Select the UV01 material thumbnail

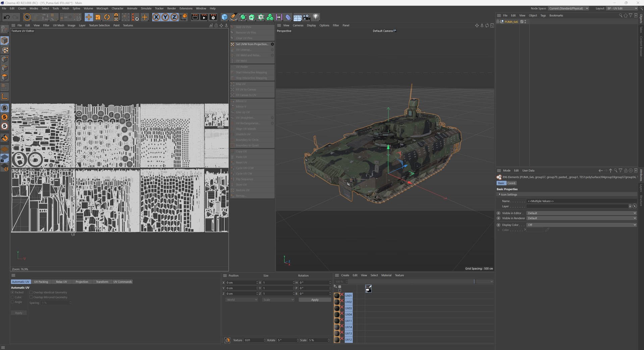pos(337,296)
